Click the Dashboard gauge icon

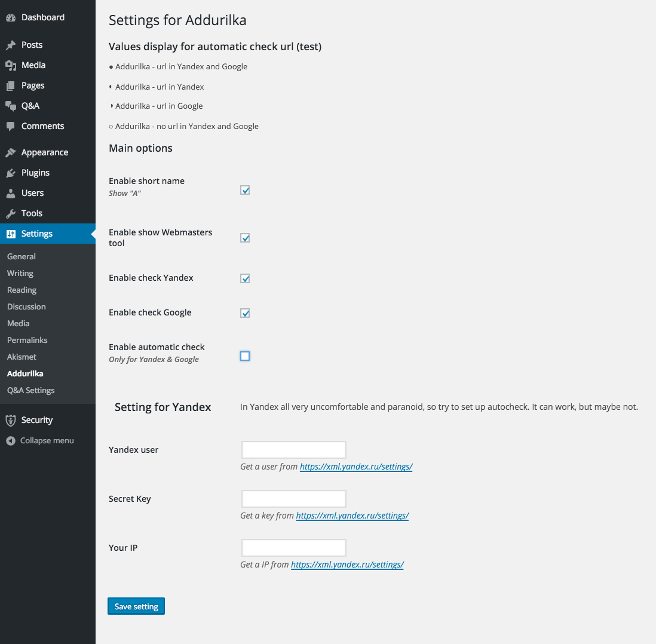coord(11,17)
